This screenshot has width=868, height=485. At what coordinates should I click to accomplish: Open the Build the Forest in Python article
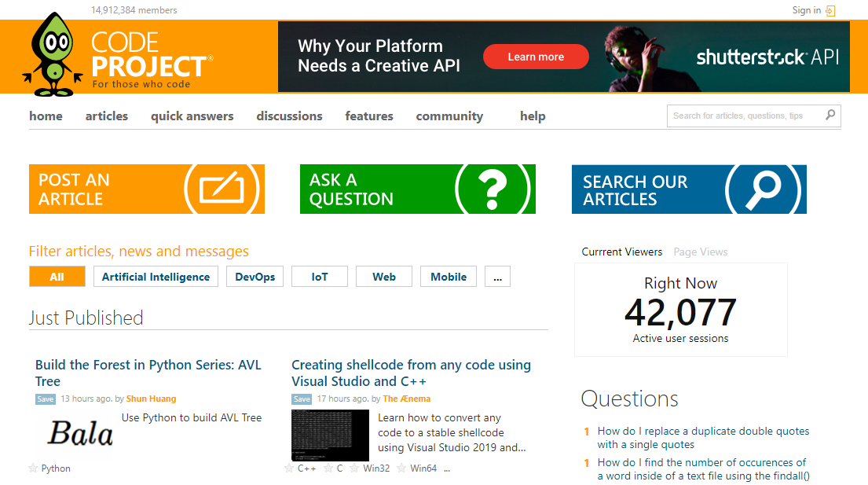(148, 373)
